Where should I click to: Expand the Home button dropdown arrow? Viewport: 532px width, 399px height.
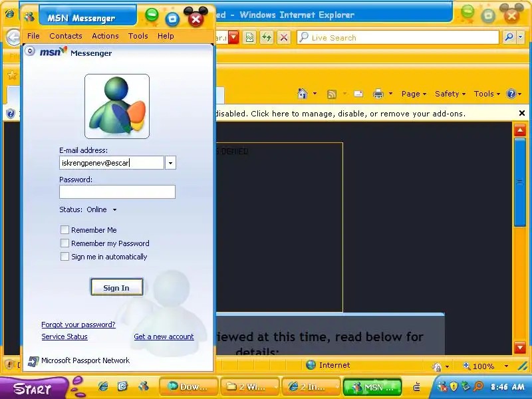click(x=315, y=94)
